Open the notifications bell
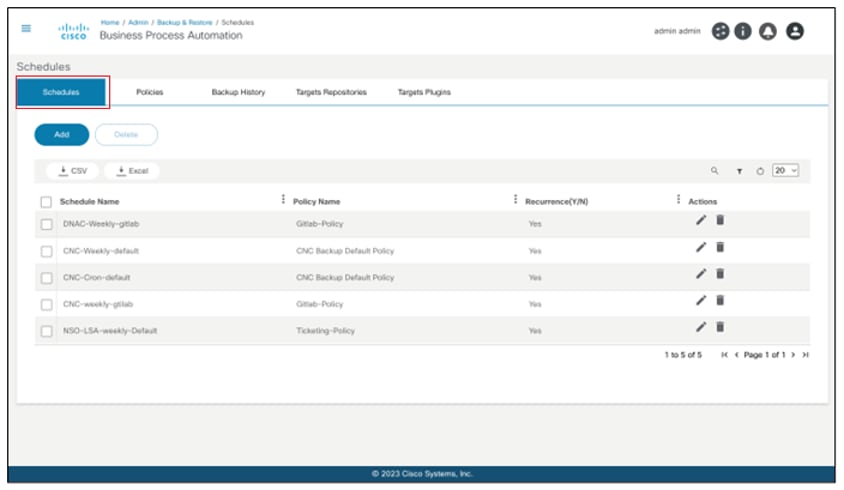 pyautogui.click(x=768, y=31)
